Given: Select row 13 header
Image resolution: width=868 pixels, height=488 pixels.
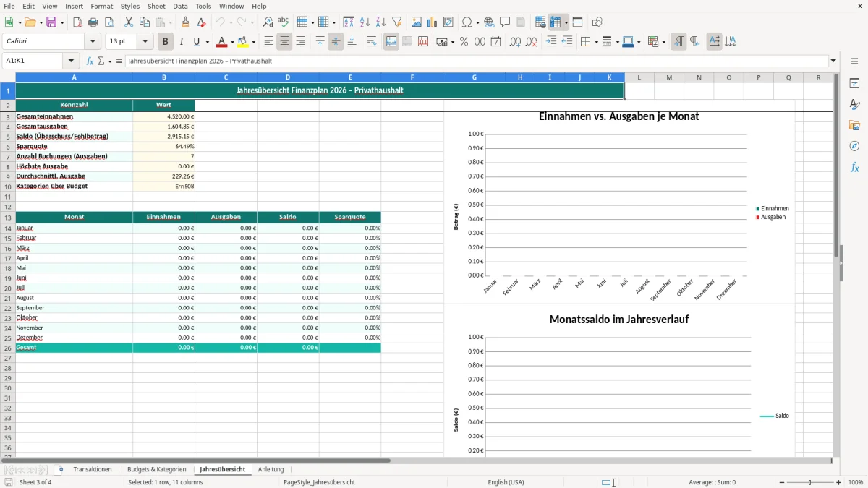Looking at the screenshot, I should pyautogui.click(x=7, y=217).
